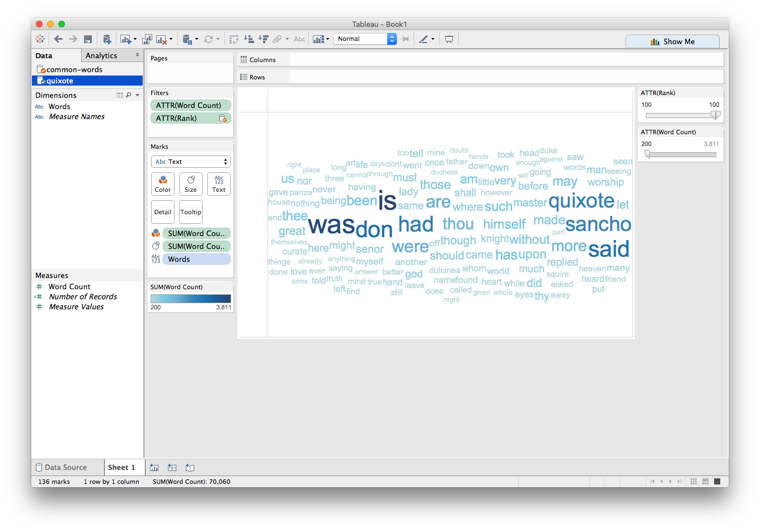Run update refresh icon
760x532 pixels.
point(208,39)
